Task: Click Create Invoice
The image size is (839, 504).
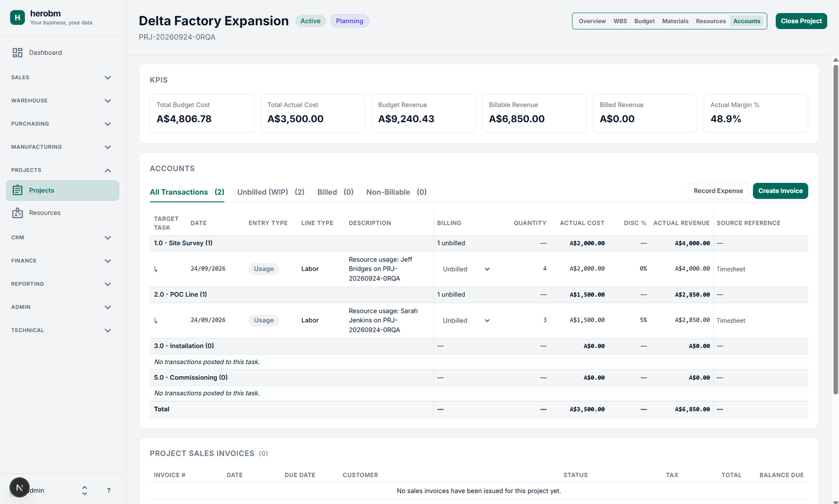Action: pos(780,191)
